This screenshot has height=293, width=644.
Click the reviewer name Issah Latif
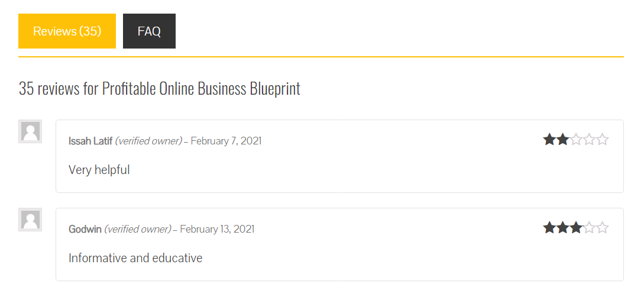90,141
